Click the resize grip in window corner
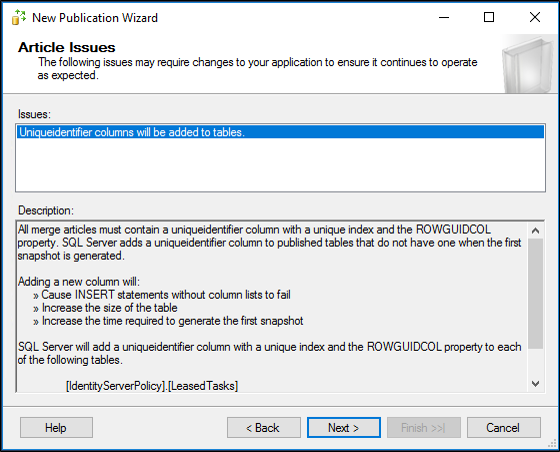The height and width of the screenshot is (452, 560). (x=552, y=443)
